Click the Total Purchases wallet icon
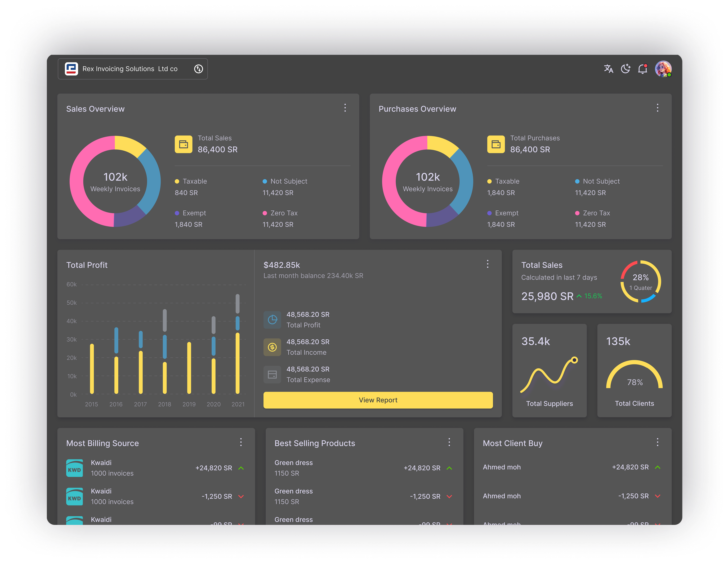The width and height of the screenshot is (728, 563). pyautogui.click(x=496, y=144)
